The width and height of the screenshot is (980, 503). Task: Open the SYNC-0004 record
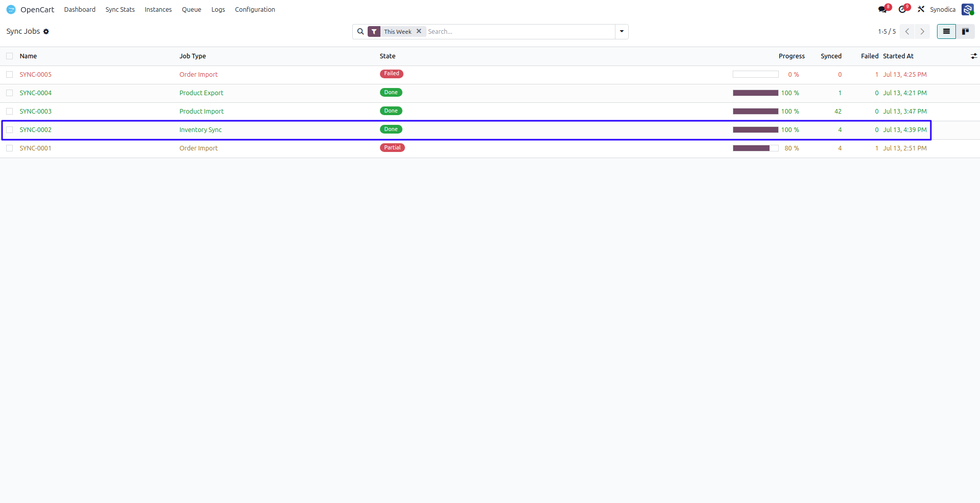pyautogui.click(x=35, y=93)
